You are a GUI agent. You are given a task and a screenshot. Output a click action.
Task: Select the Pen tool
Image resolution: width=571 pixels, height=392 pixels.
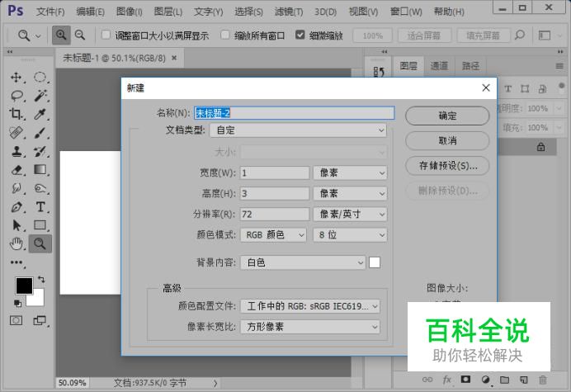[x=16, y=207]
